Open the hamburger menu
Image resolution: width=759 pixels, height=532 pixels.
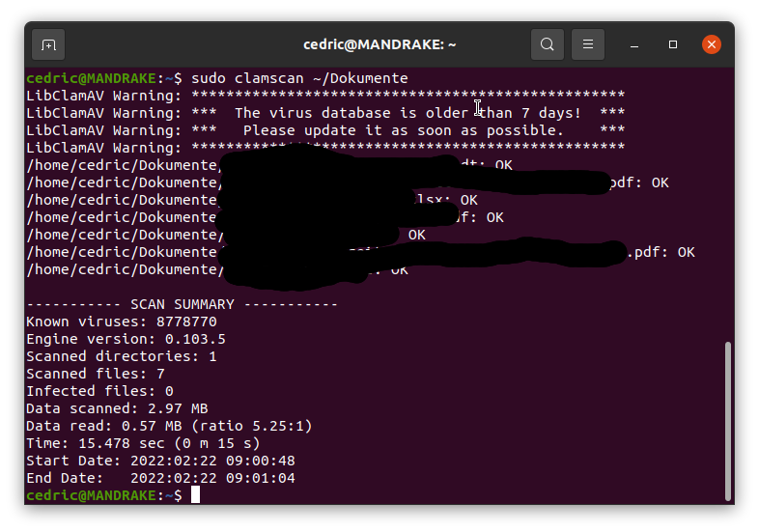(587, 44)
